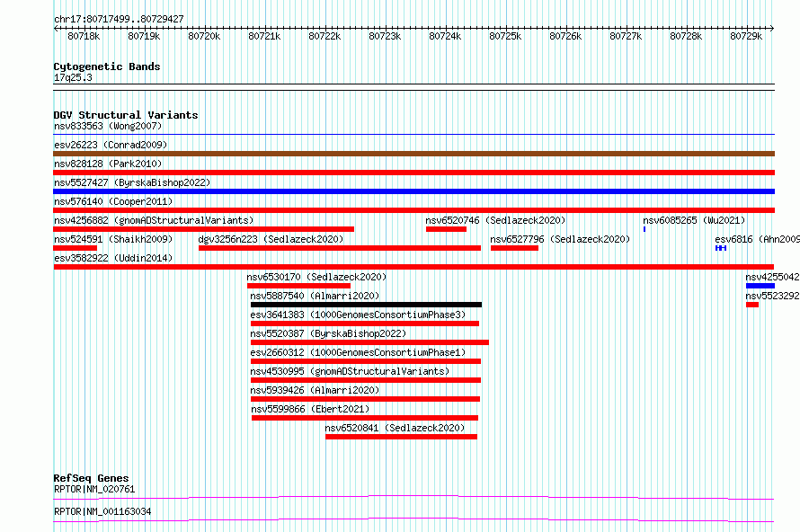Screen dimensions: 800x532
Task: Select the short red nsv524591 bar
Action: point(75,248)
